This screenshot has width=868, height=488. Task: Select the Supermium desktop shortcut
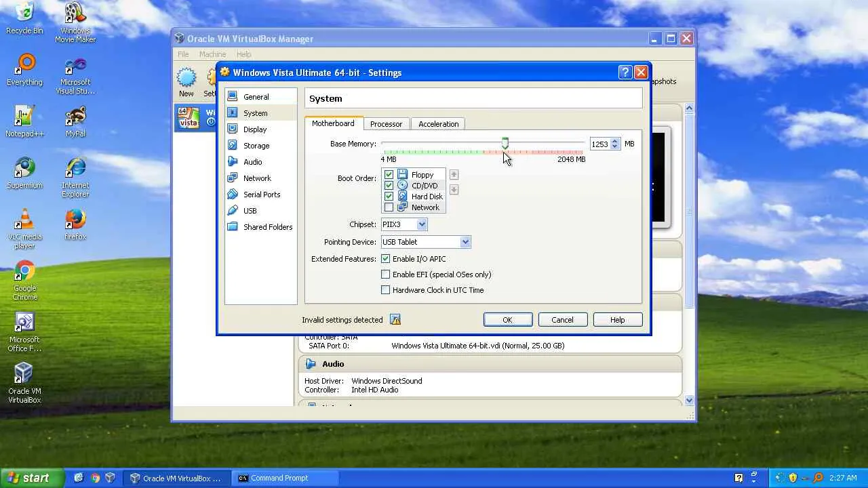coord(24,173)
